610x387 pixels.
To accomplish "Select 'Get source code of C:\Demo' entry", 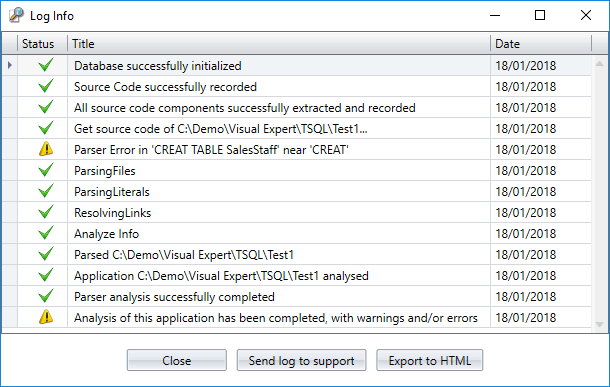I will tap(221, 129).
